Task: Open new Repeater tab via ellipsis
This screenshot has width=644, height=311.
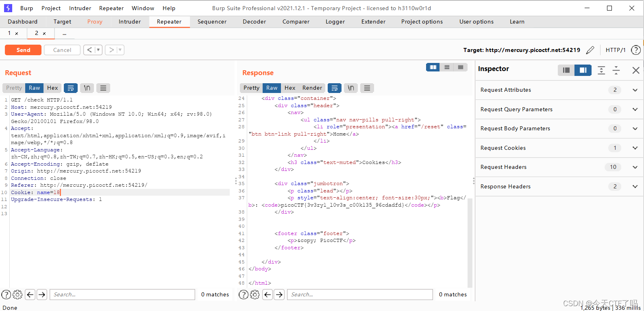Action: pyautogui.click(x=64, y=33)
